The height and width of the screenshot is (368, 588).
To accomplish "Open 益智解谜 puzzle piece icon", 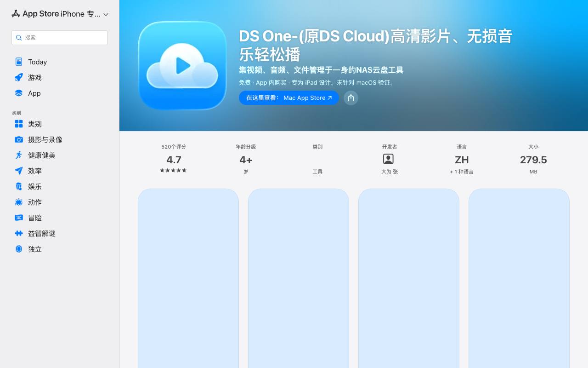I will click(x=19, y=233).
